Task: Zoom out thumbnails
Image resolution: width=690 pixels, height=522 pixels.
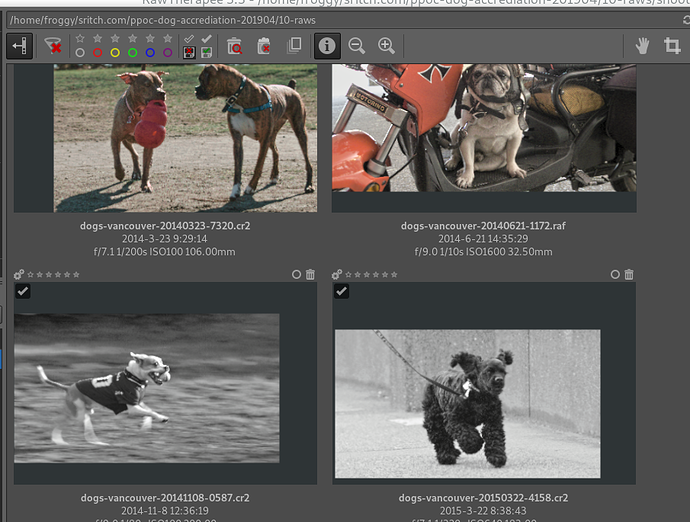Action: (x=356, y=46)
